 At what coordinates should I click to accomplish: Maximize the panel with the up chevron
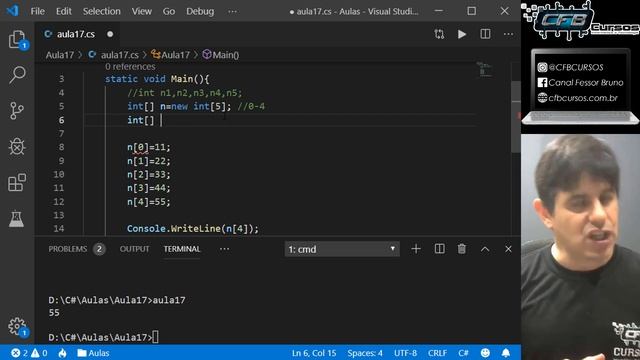coord(485,249)
